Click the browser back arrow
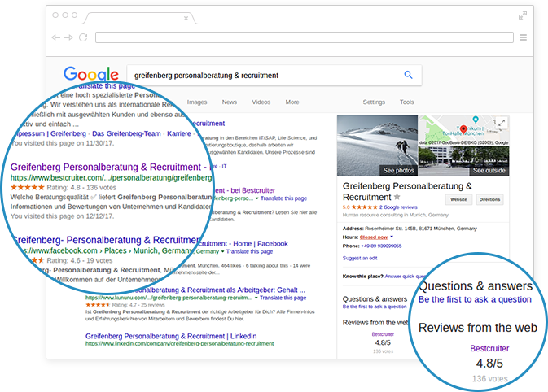Image resolution: width=548 pixels, height=392 pixels. pyautogui.click(x=56, y=37)
